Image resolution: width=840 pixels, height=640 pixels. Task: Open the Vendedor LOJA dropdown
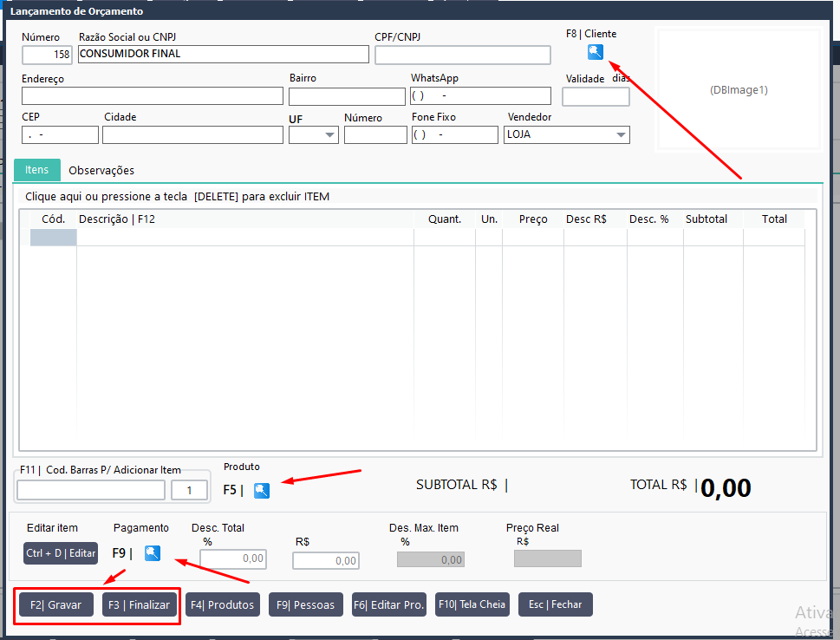click(567, 135)
